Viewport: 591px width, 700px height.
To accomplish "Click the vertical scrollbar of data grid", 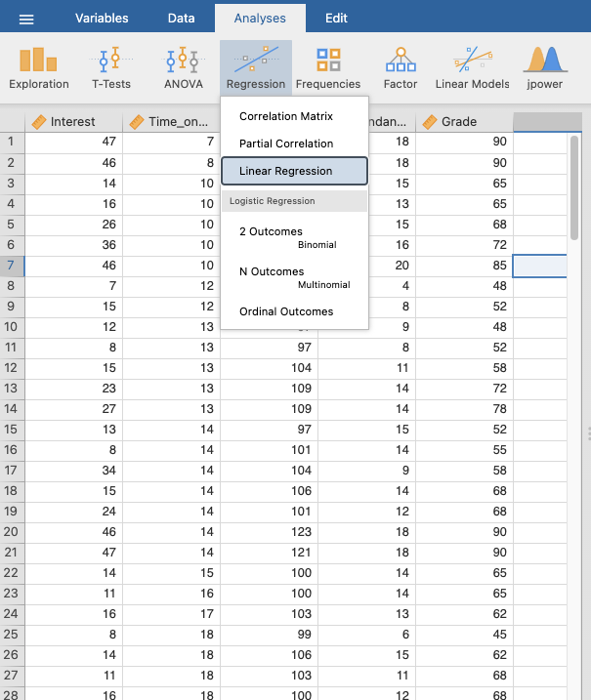I will 575,185.
